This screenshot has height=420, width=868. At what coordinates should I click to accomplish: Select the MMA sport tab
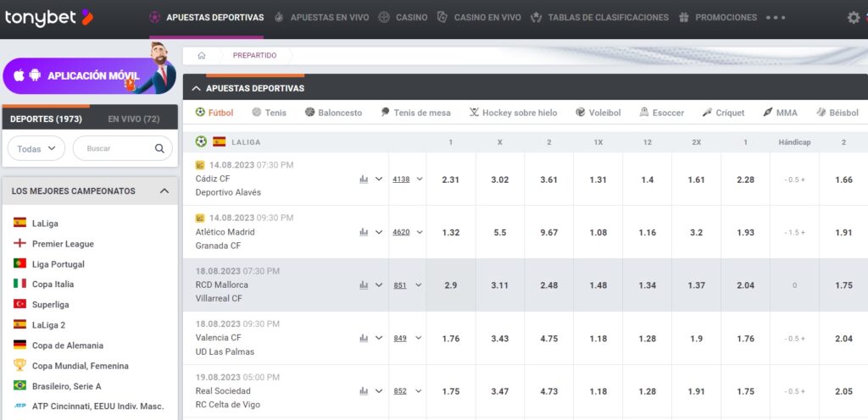coord(780,113)
